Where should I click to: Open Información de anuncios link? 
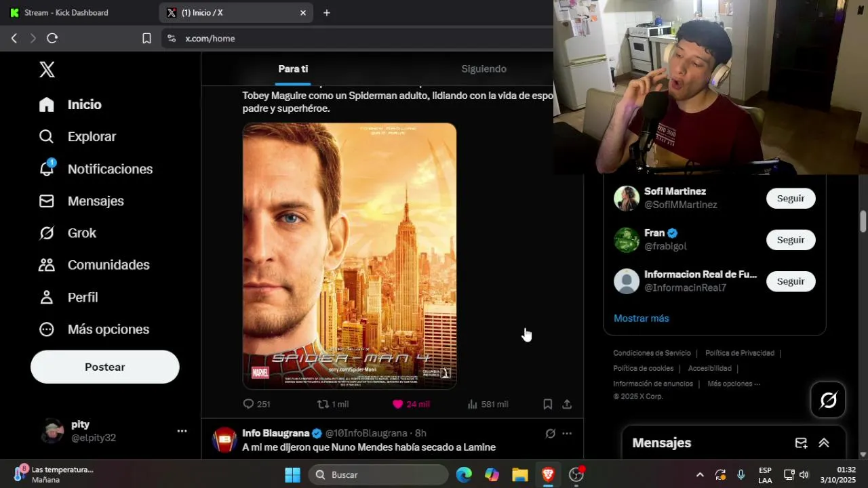(x=653, y=384)
